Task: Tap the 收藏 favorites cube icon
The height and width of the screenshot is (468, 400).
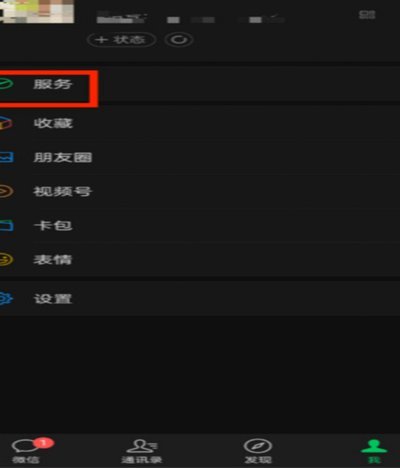Action: pyautogui.click(x=6, y=123)
